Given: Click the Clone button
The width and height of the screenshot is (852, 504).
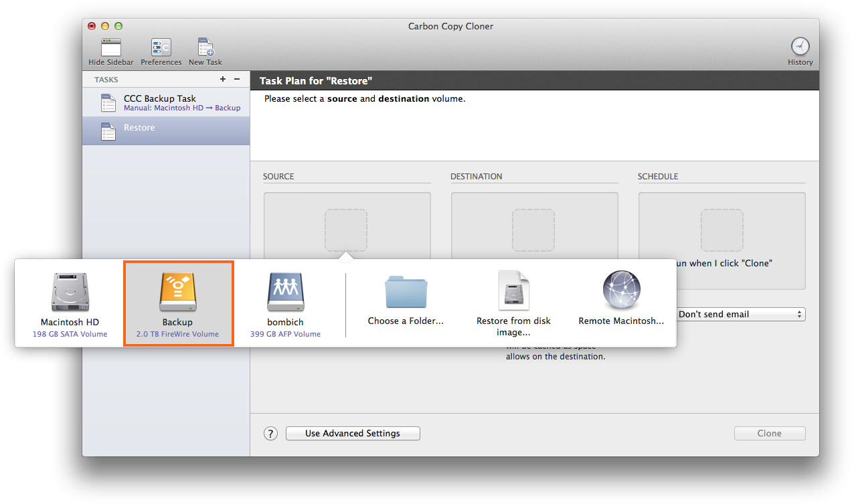Looking at the screenshot, I should point(770,434).
